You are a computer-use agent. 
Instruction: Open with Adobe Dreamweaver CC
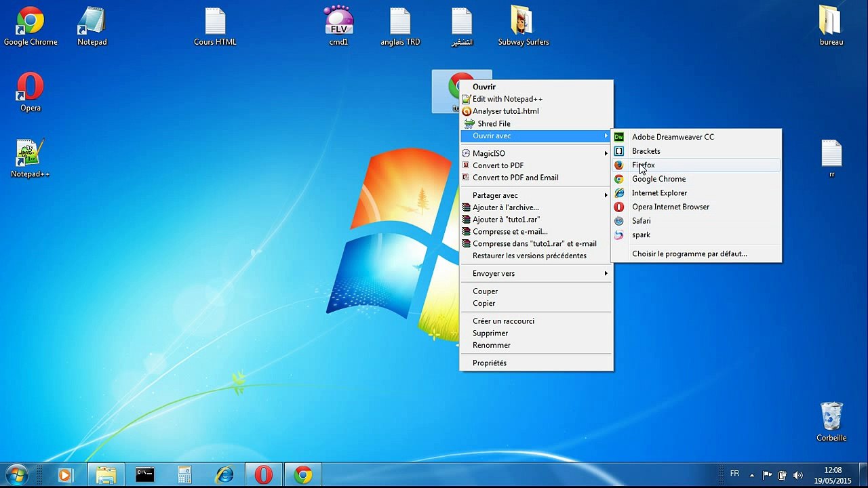pyautogui.click(x=696, y=137)
